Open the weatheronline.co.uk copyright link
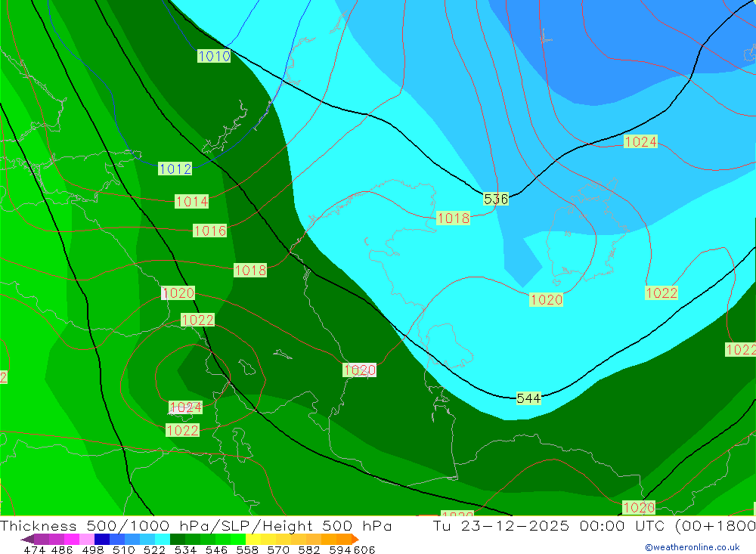 coord(692,546)
